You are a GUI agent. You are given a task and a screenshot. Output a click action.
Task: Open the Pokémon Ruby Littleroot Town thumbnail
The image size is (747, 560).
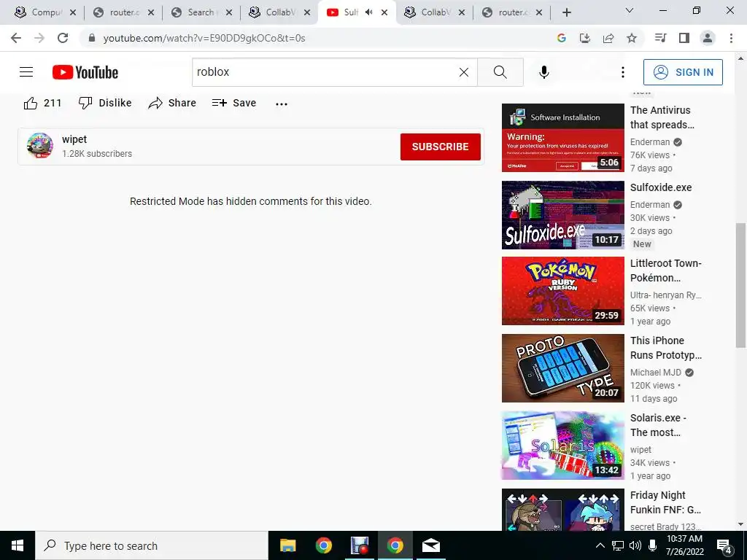tap(562, 291)
